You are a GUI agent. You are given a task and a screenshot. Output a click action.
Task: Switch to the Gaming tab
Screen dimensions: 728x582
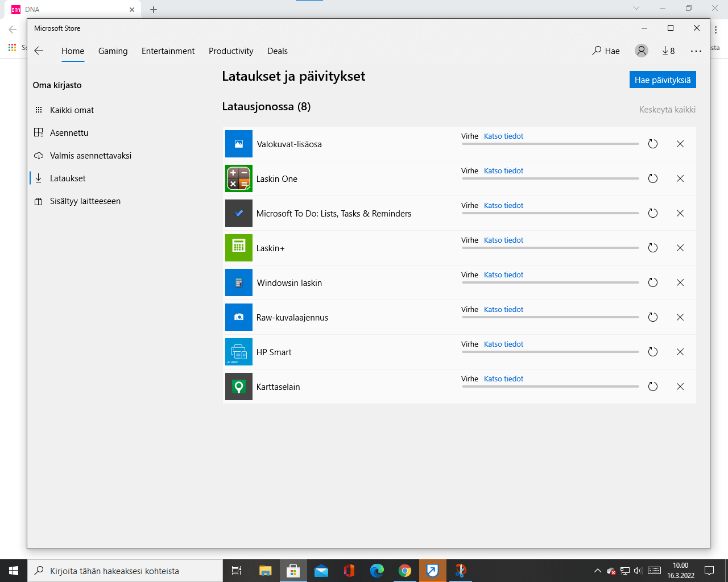[x=113, y=51]
